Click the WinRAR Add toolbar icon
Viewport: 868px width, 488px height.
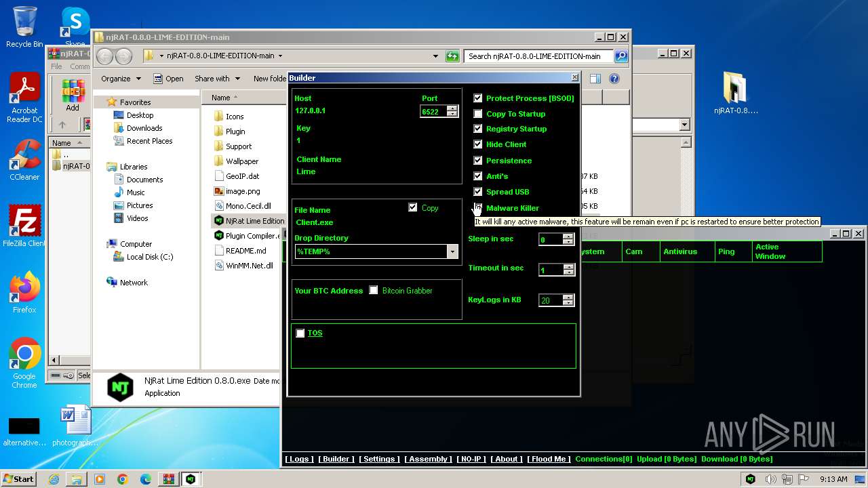pos(73,96)
